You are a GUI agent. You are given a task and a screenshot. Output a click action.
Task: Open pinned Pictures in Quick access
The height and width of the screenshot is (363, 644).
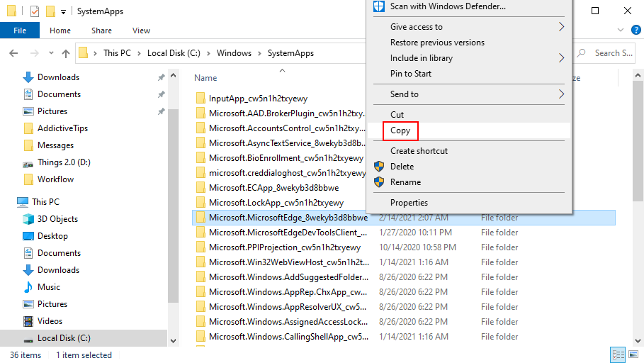click(52, 111)
